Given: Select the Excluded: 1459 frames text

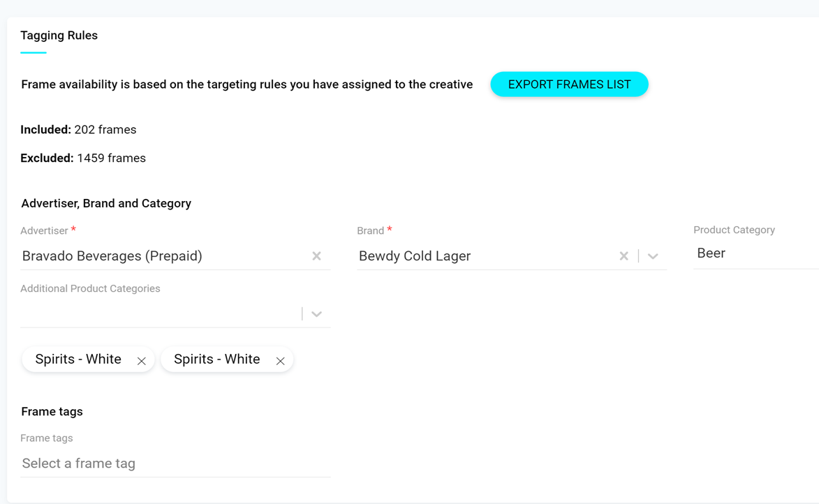Looking at the screenshot, I should click(x=83, y=158).
